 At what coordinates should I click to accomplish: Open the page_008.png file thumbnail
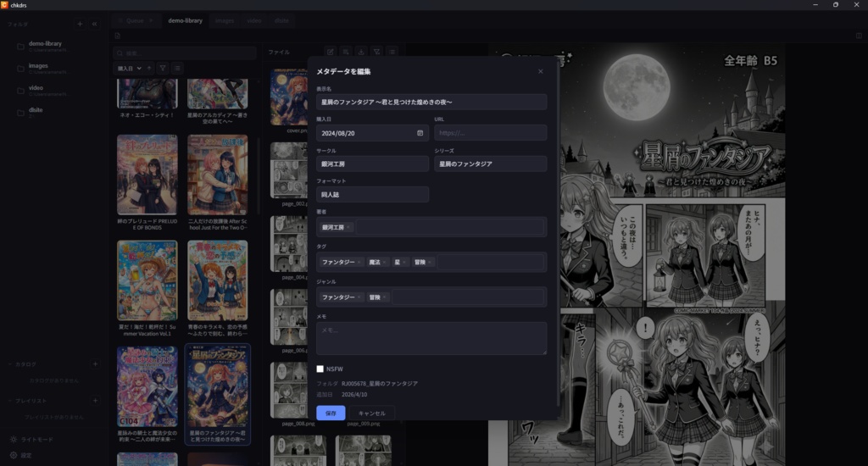pos(289,391)
